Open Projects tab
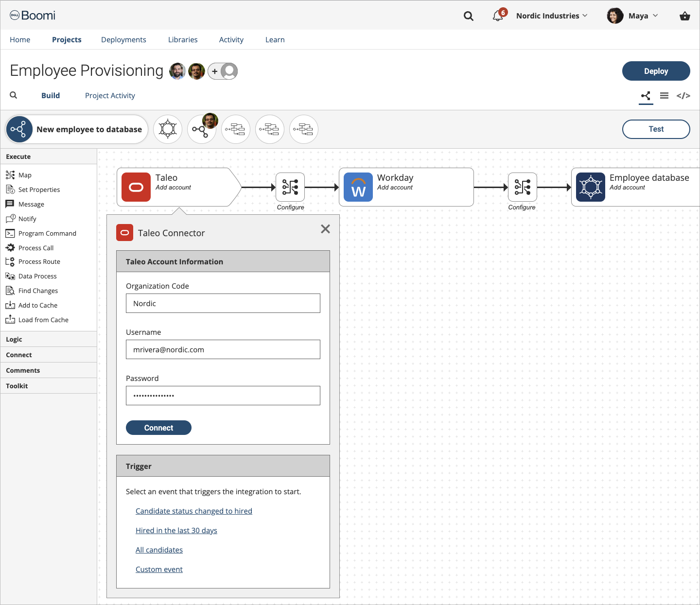 coord(67,40)
